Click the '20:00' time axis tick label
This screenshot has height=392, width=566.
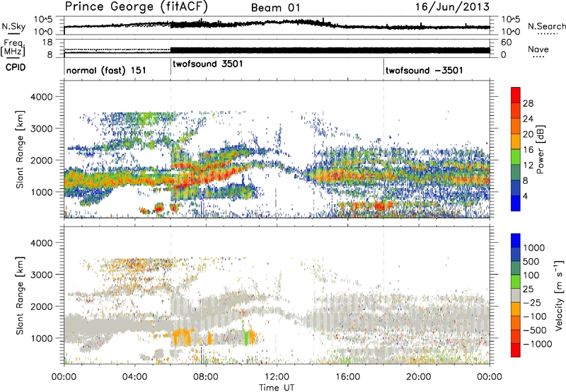[419, 377]
